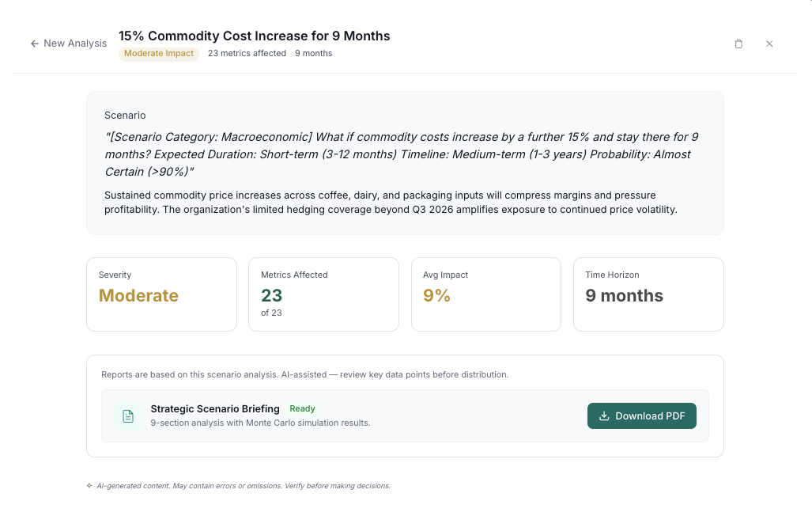Click the Metrics Affected card showing 23
This screenshot has height=516, width=812.
point(323,294)
